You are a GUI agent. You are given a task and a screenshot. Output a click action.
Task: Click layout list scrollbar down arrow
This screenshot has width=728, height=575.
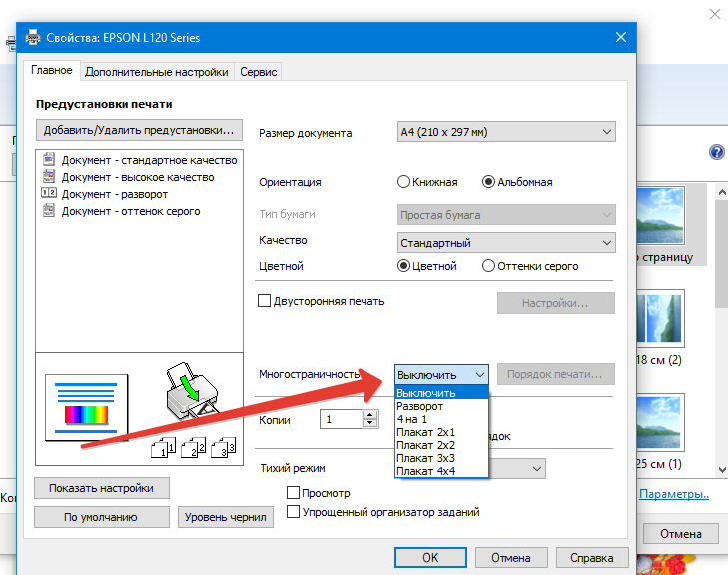pos(721,469)
